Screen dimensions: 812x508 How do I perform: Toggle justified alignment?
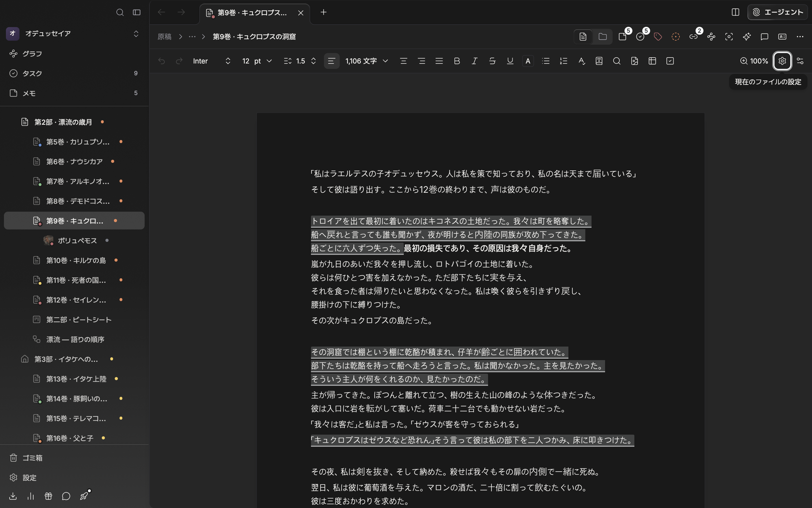(x=439, y=61)
